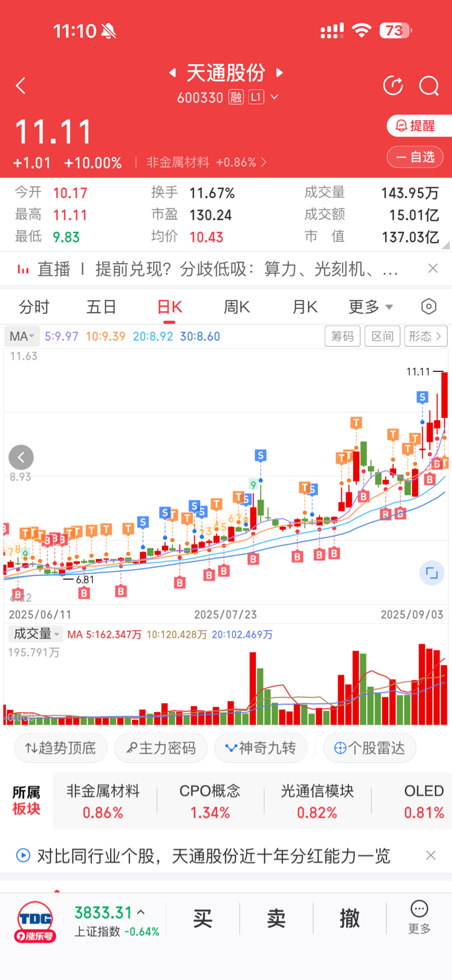
Task: Tap the Wi-Fi icon in status bar
Action: [361, 31]
